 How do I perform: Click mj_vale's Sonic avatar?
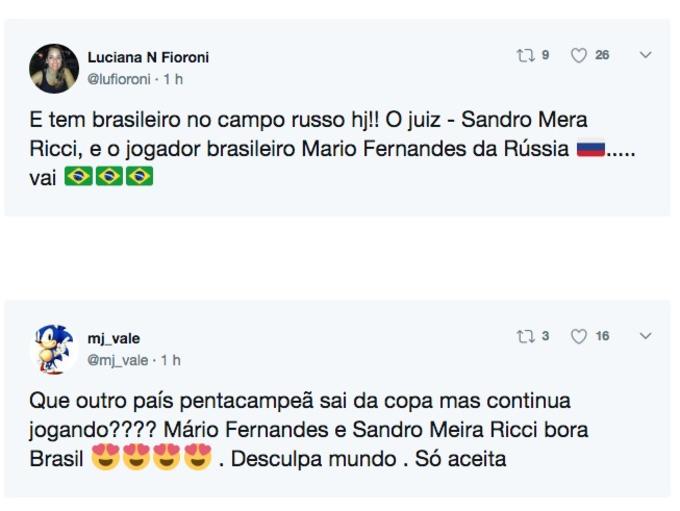(x=54, y=348)
